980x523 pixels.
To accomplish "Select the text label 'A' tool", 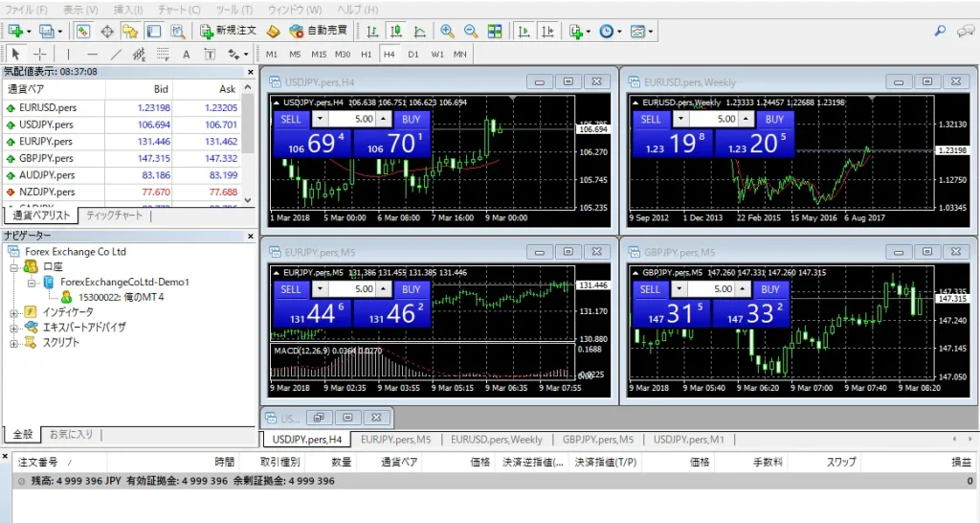I will [x=186, y=54].
